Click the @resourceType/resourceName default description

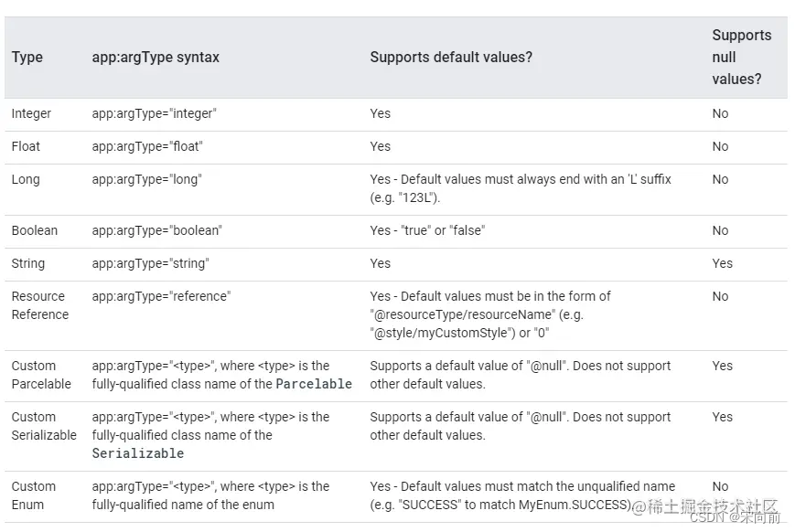click(x=489, y=314)
